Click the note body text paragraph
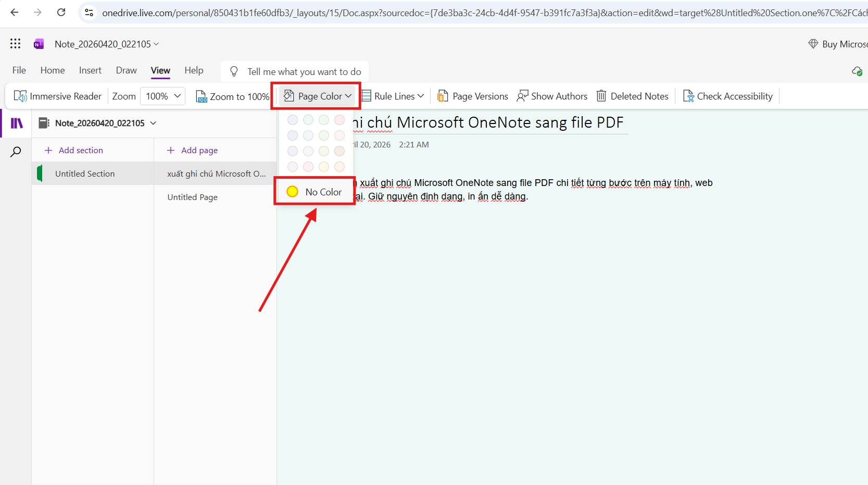 coord(532,190)
